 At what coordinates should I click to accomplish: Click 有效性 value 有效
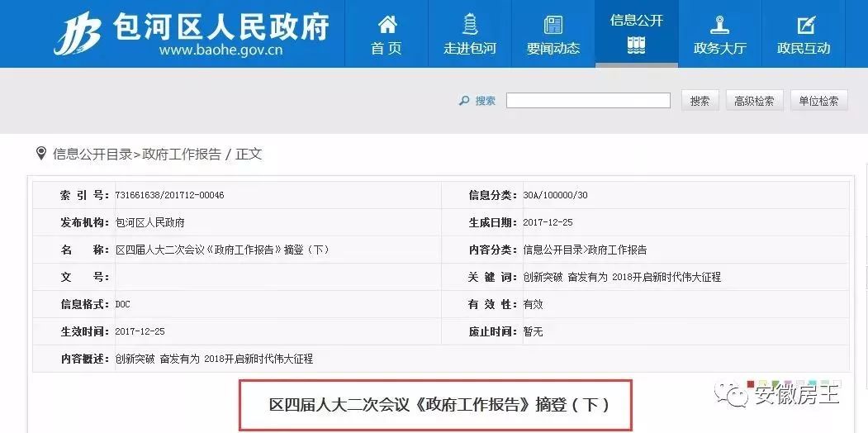pyautogui.click(x=533, y=305)
